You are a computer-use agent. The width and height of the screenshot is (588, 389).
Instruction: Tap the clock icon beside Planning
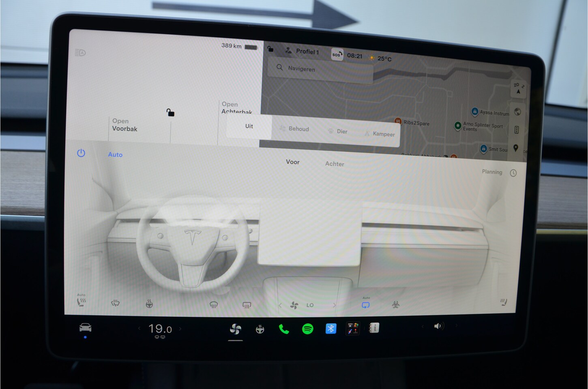pyautogui.click(x=513, y=173)
